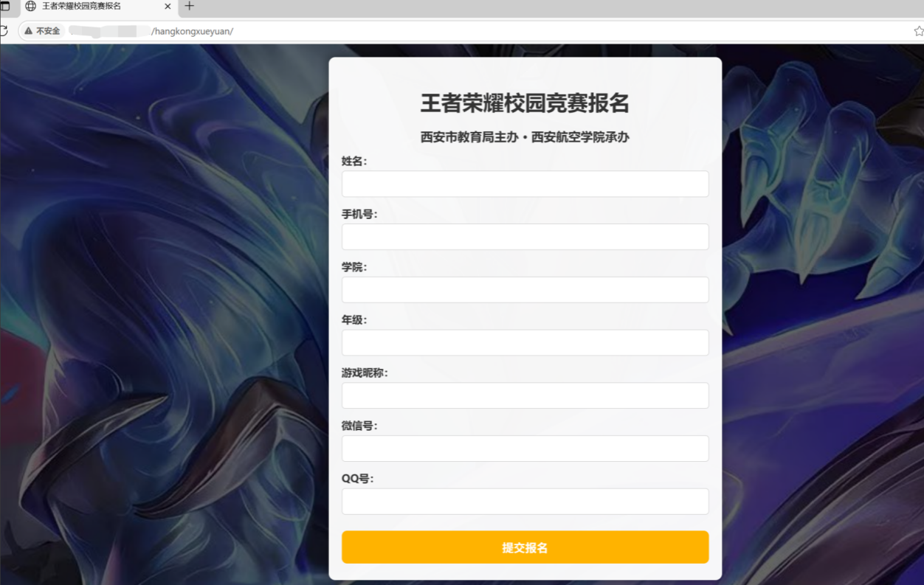Click the 游戏昵称 field label
924x585 pixels.
(x=365, y=373)
